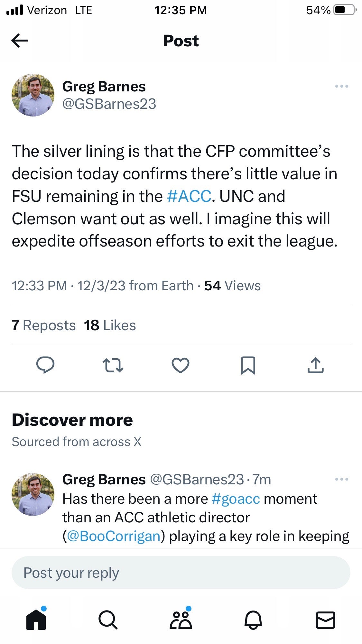View 18 Likes list

pos(109,325)
